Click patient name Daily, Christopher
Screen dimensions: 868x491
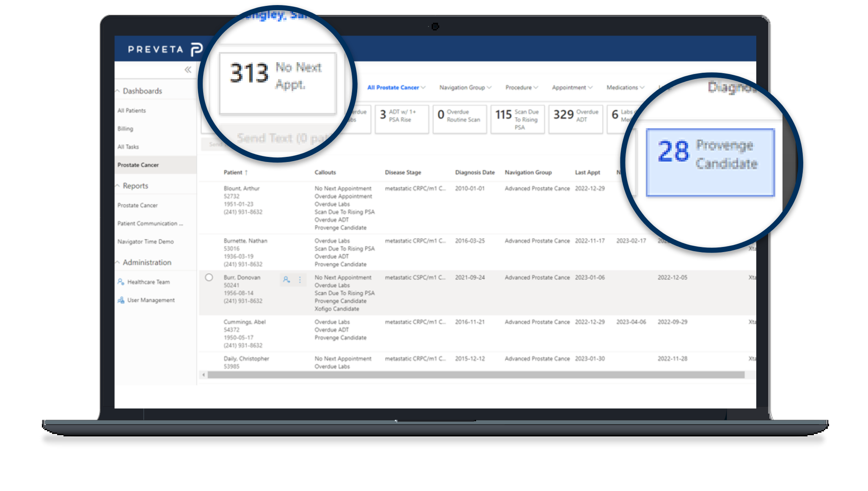click(x=246, y=359)
